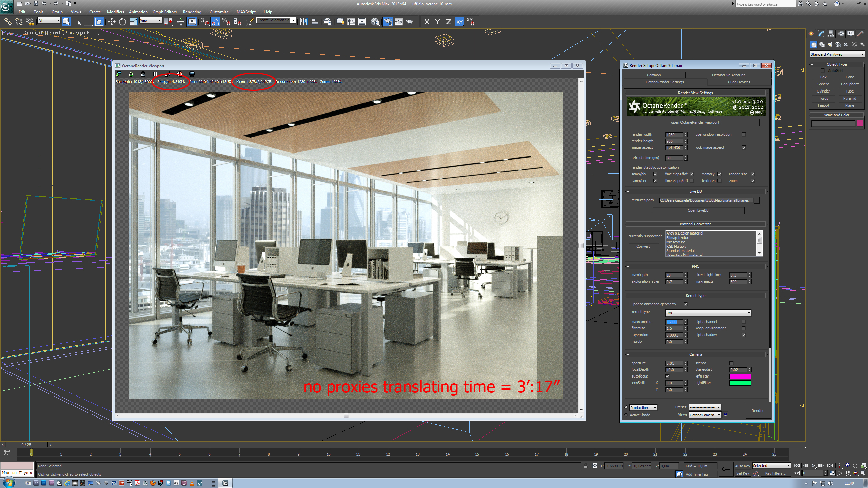Image resolution: width=868 pixels, height=488 pixels.
Task: Open the Standard Primitives dropdown
Action: [837, 54]
